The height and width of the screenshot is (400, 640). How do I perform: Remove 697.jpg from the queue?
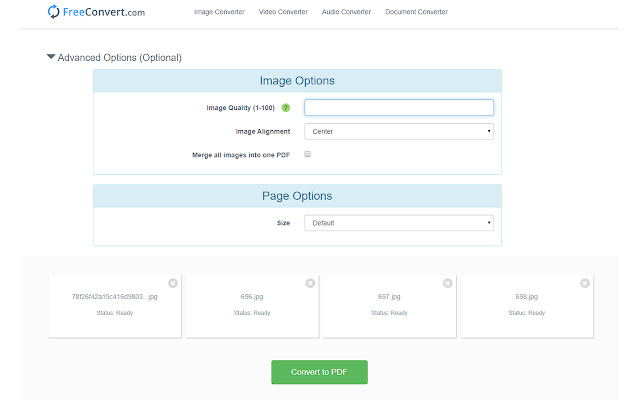(446, 283)
